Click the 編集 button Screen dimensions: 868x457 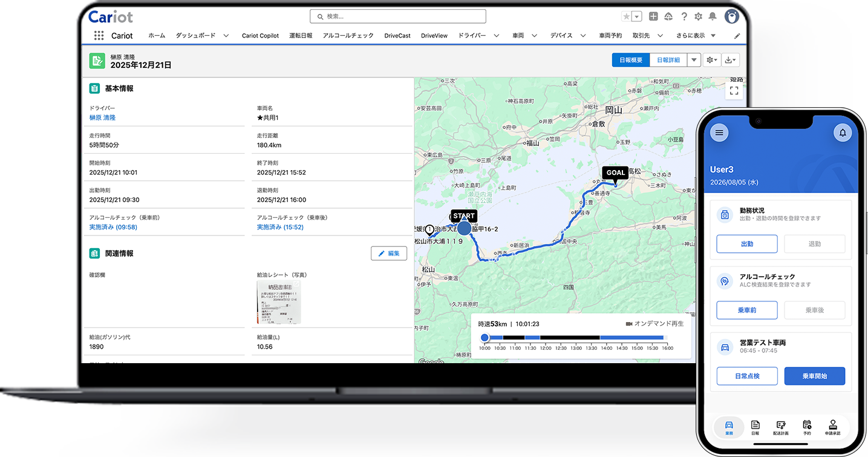(389, 253)
